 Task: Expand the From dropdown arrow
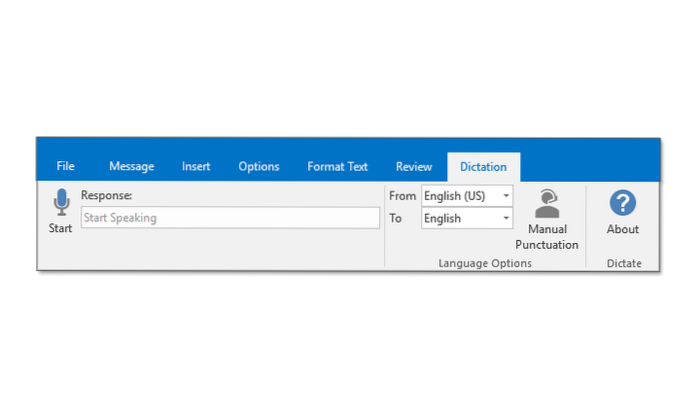point(506,196)
